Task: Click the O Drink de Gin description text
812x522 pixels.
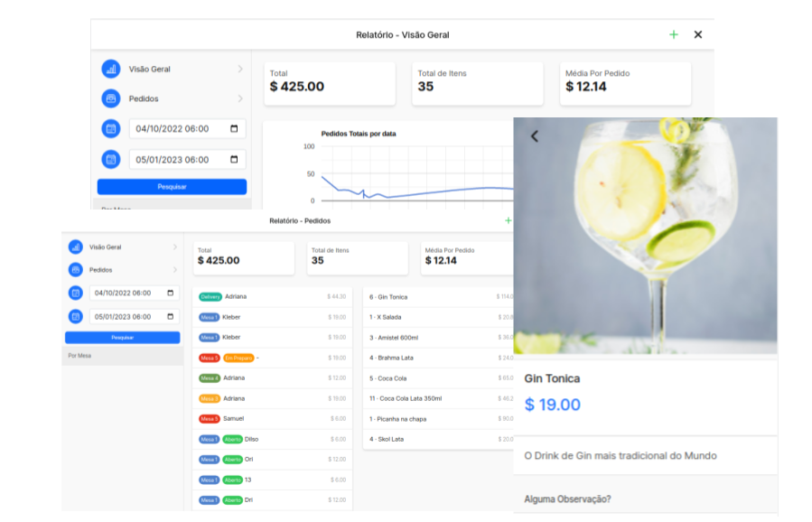Action: 621,456
